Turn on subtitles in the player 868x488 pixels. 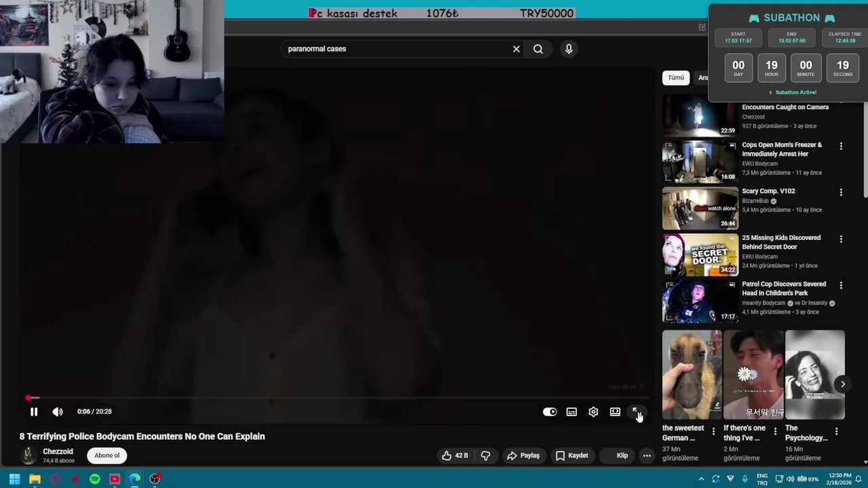coord(572,412)
